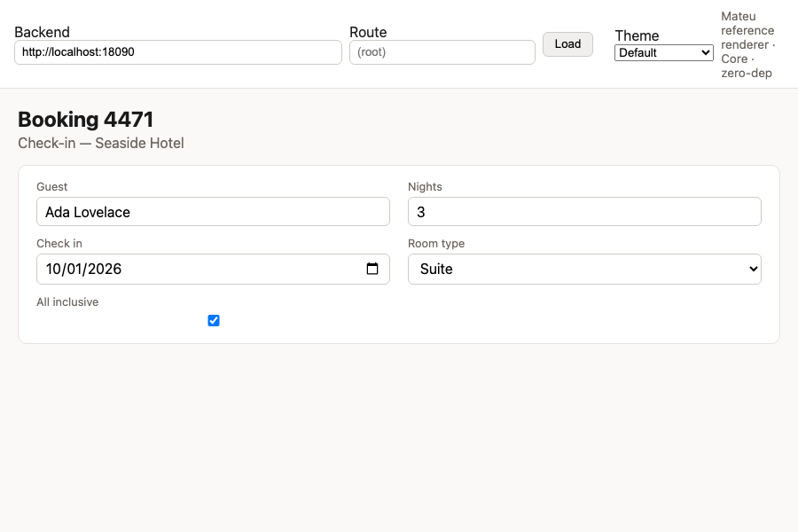This screenshot has height=532, width=798.
Task: Click the All inclusive label
Action: pyautogui.click(x=67, y=301)
